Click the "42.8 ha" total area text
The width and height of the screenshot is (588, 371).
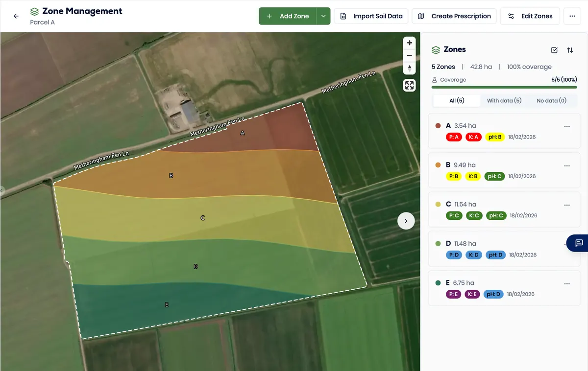[x=481, y=67]
